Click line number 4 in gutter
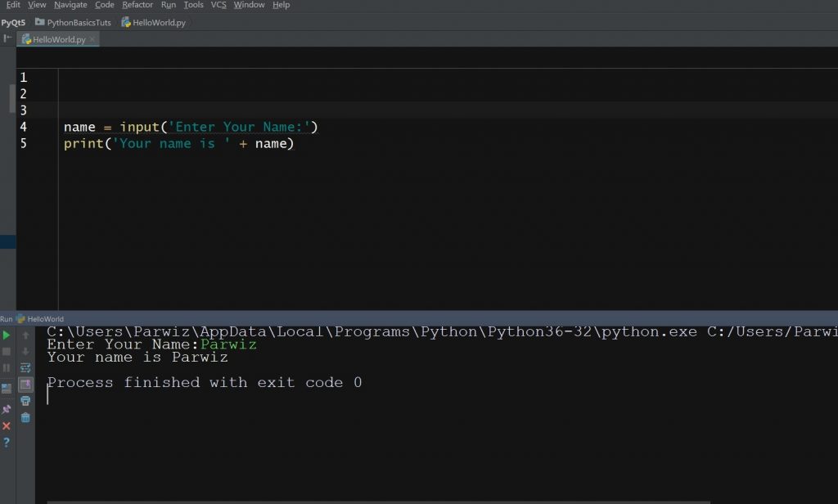Image resolution: width=838 pixels, height=504 pixels. click(24, 127)
